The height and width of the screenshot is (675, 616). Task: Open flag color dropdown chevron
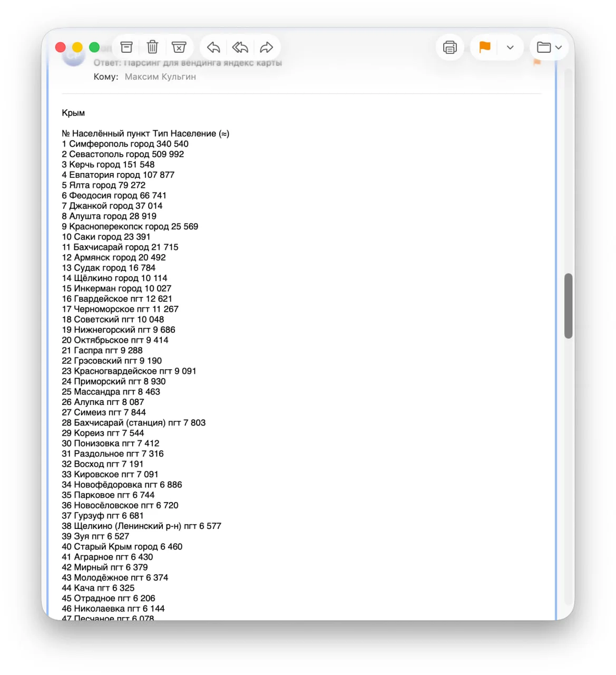pyautogui.click(x=510, y=47)
